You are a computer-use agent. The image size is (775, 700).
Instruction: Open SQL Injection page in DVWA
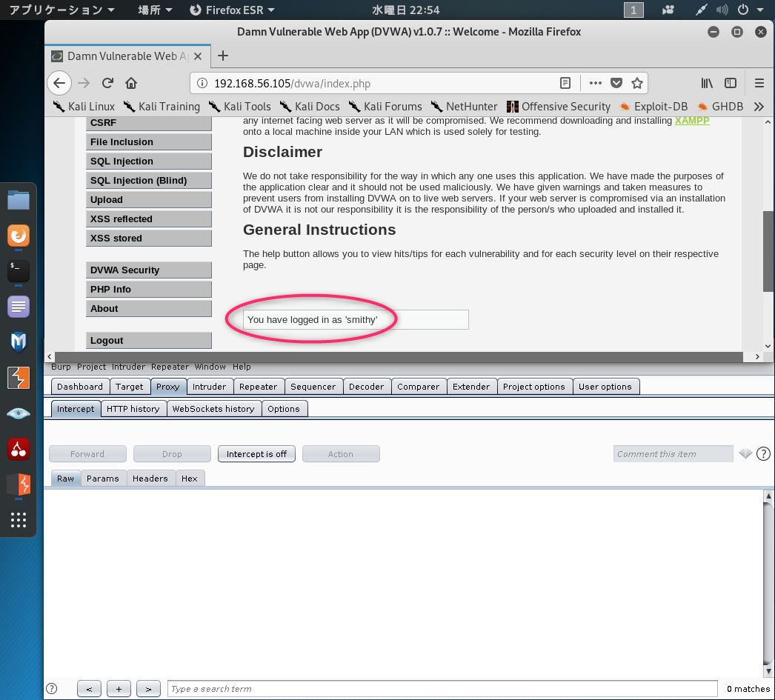tap(149, 161)
